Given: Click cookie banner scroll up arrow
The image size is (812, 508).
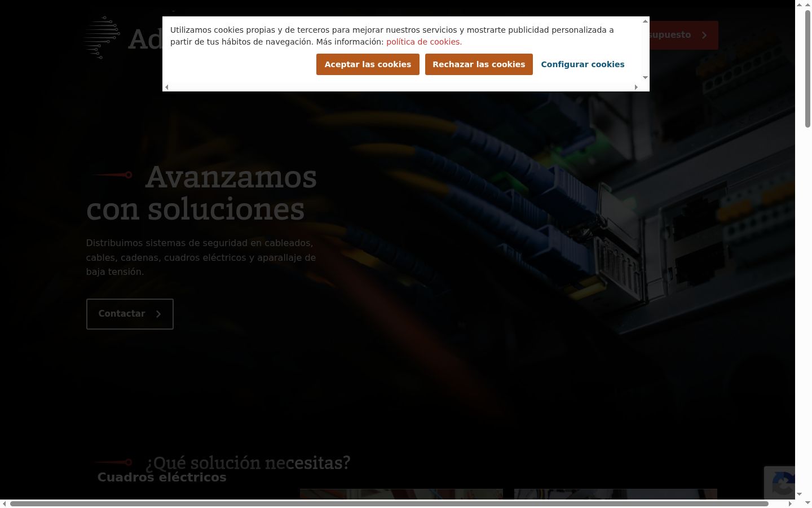Looking at the screenshot, I should pyautogui.click(x=645, y=21).
